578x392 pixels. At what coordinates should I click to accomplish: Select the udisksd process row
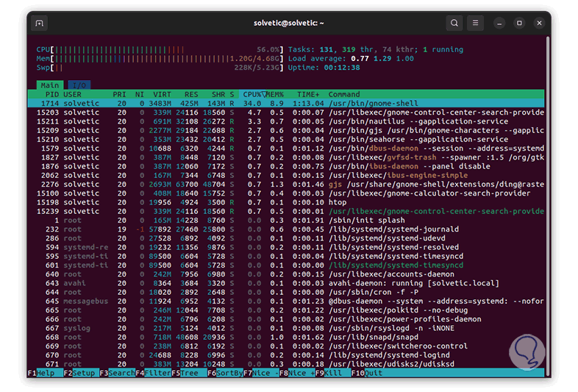[286, 364]
